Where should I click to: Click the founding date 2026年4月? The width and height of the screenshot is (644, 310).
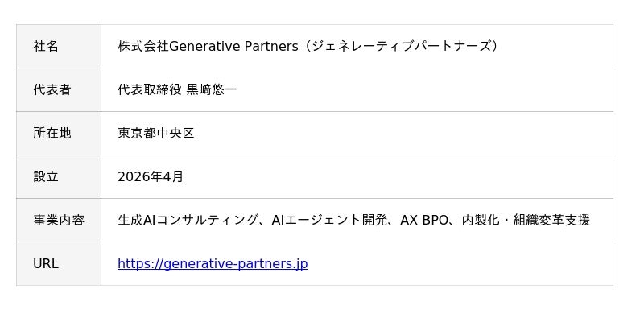[x=151, y=177]
